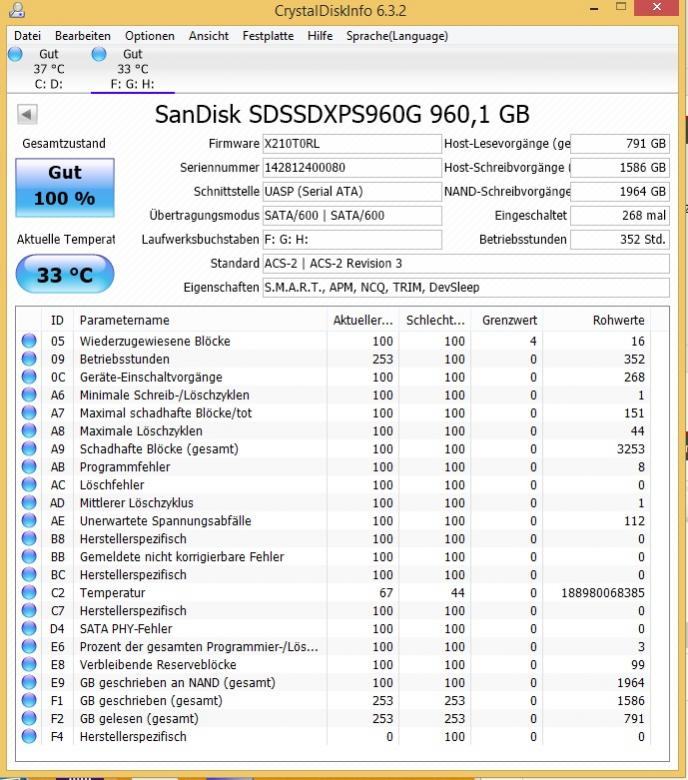The height and width of the screenshot is (780, 688).
Task: Click the Eigenschaften field with S.M.A.R.T.
Action: (x=466, y=287)
